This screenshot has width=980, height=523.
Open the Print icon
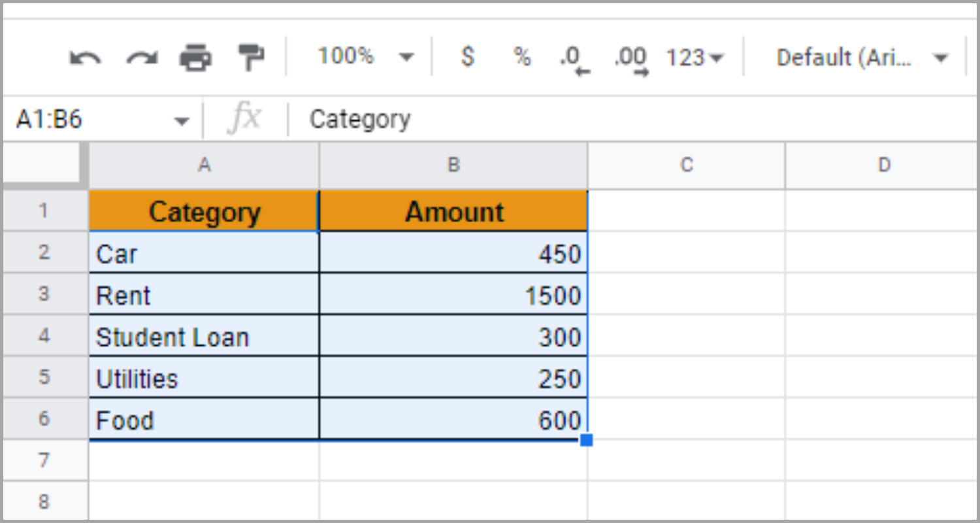pyautogui.click(x=196, y=57)
